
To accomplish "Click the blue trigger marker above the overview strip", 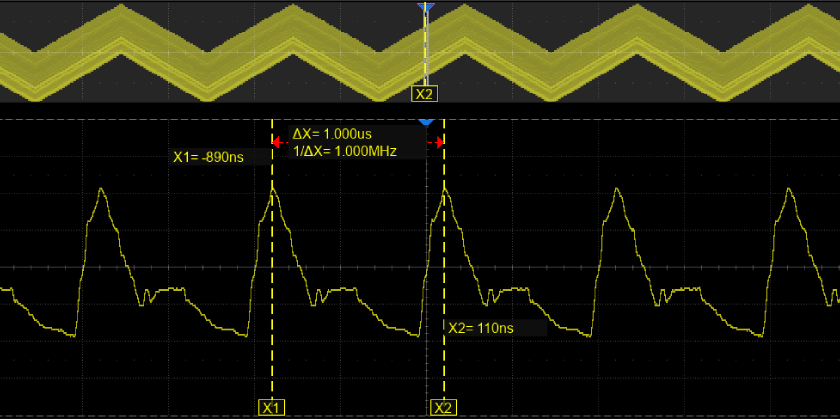I will click(x=426, y=6).
